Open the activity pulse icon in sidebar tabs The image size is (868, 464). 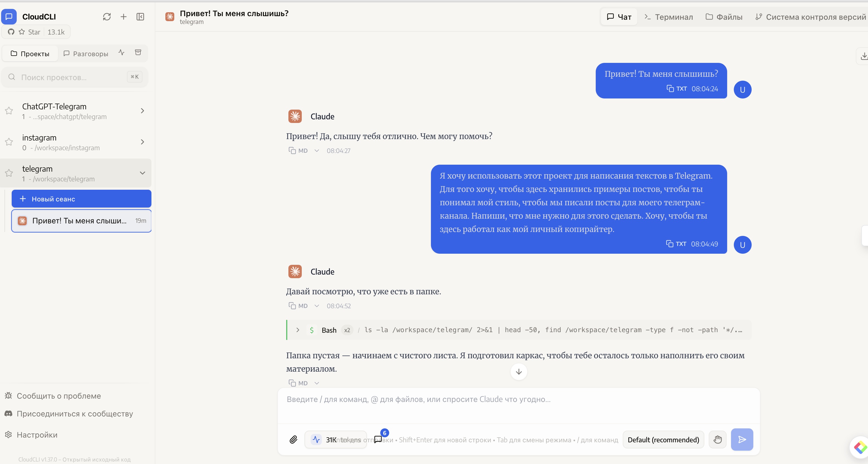pyautogui.click(x=122, y=53)
